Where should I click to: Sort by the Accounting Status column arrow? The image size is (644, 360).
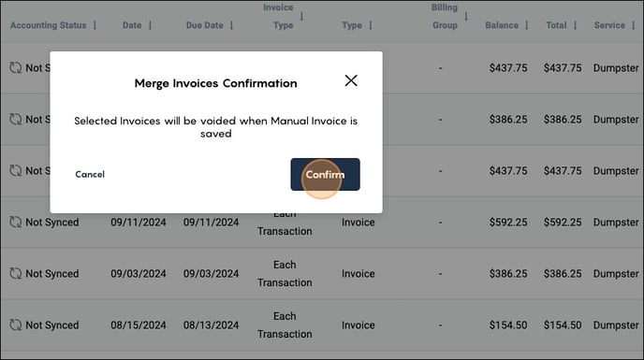pyautogui.click(x=95, y=25)
